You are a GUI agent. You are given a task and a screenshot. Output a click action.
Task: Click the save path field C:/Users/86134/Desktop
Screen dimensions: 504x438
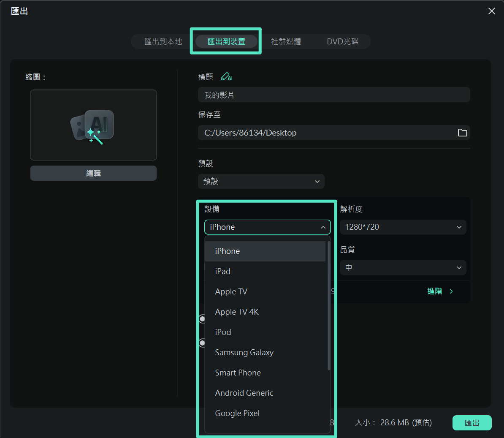tap(334, 133)
